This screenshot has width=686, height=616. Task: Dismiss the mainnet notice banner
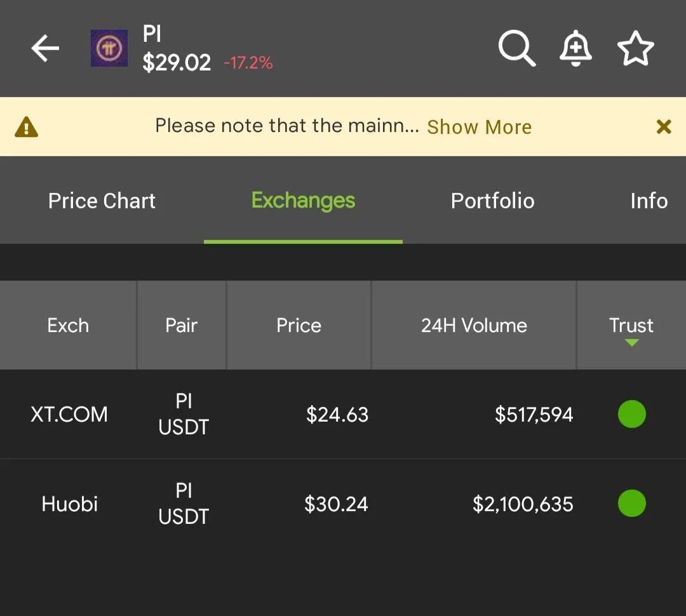664,127
